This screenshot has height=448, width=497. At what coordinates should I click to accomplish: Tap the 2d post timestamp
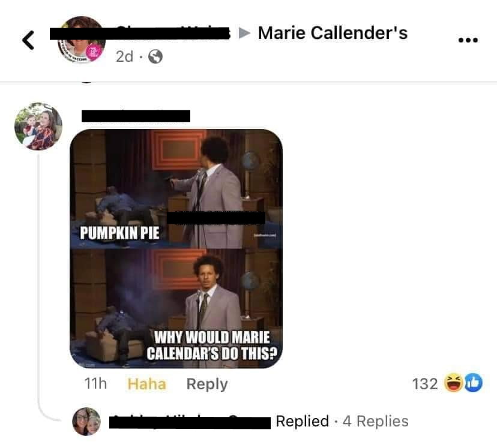click(x=124, y=56)
